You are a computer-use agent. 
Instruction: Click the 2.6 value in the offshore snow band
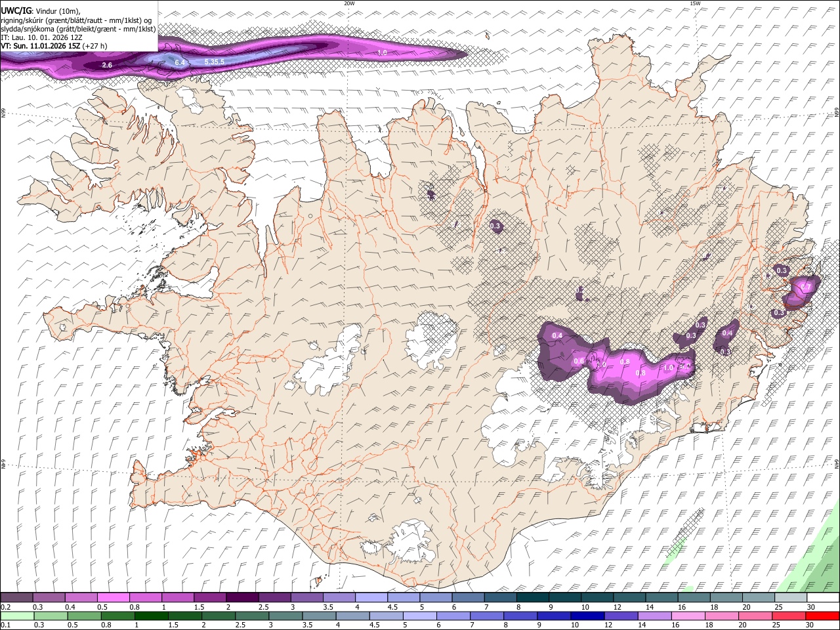(x=108, y=65)
